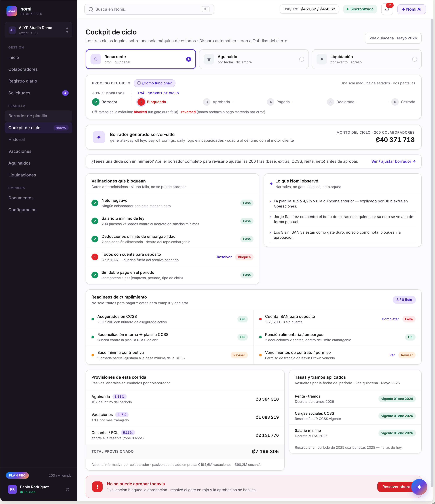Open Borrador de planilla in the sidebar

coord(38,116)
